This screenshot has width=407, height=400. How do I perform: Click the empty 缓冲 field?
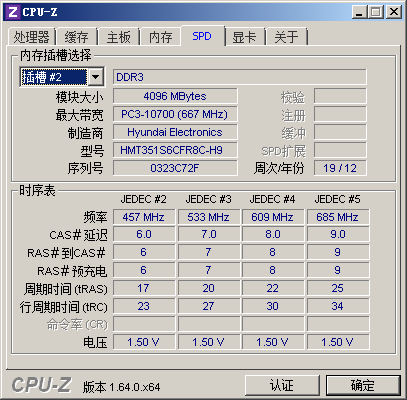point(340,132)
